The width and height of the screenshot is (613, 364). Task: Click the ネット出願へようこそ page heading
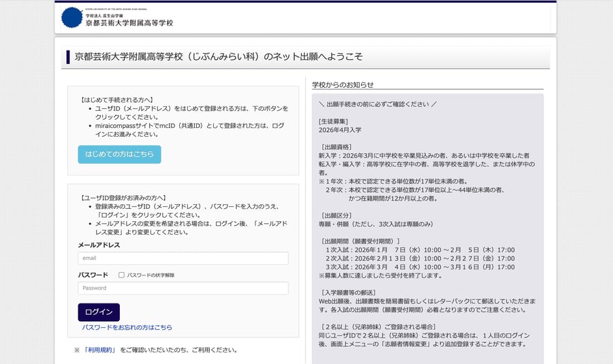[219, 57]
